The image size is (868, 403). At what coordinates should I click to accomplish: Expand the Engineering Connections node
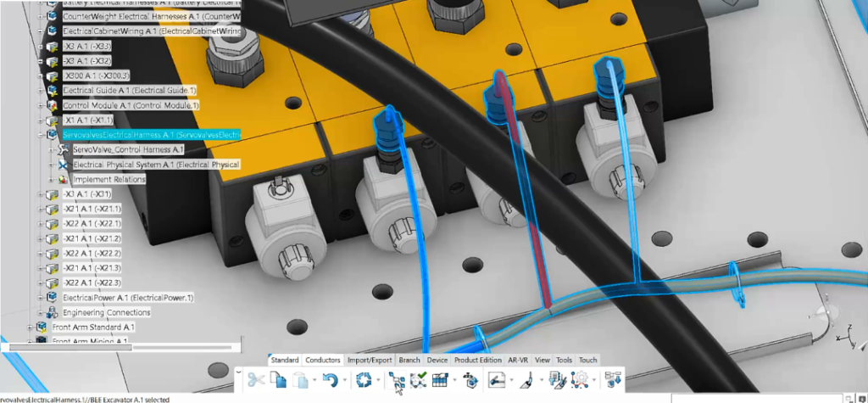click(41, 312)
